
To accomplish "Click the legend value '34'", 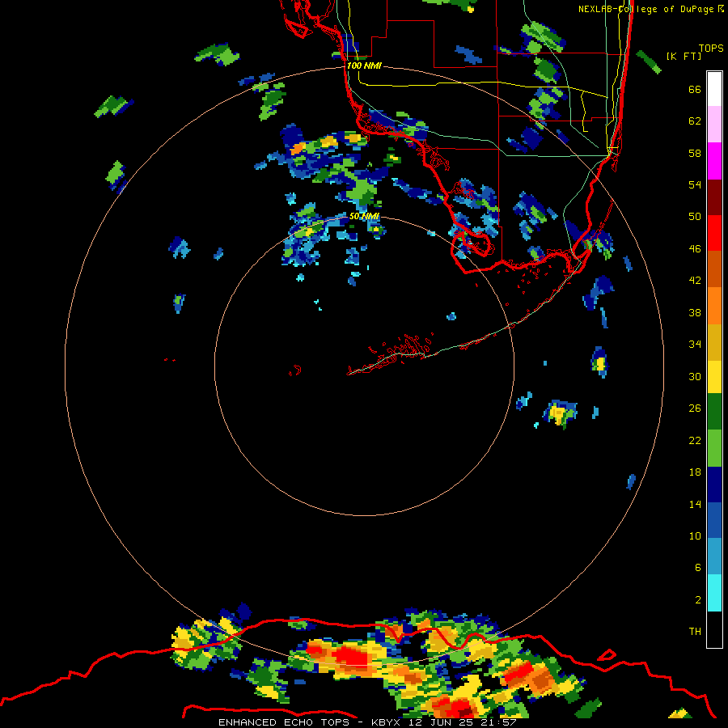I will coord(695,345).
